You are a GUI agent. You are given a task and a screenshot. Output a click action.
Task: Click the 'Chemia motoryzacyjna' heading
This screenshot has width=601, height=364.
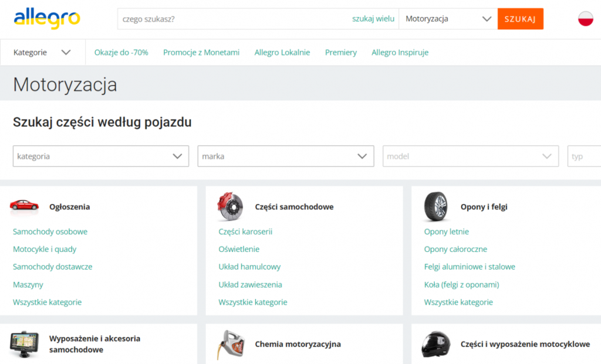tap(298, 344)
